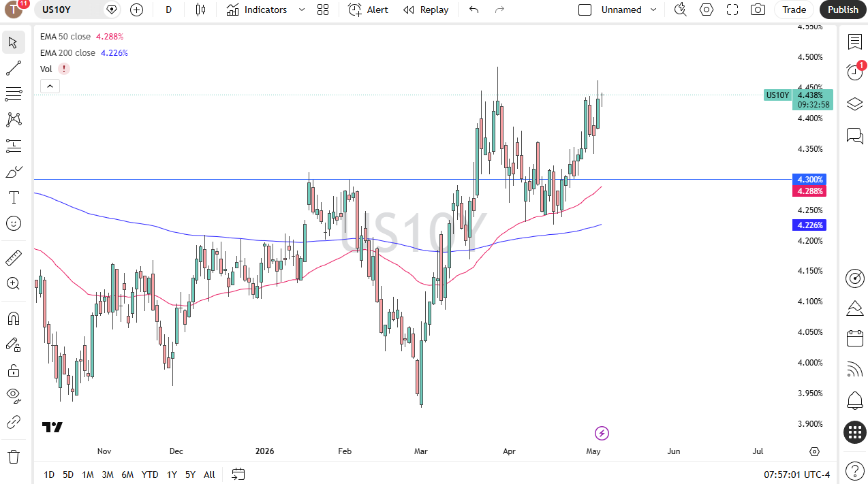The height and width of the screenshot is (484, 868).
Task: Open candlestick chart type menu
Action: coord(200,10)
